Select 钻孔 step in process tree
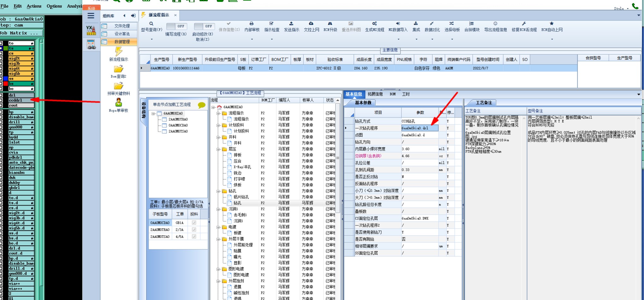This screenshot has height=300, width=644. click(x=238, y=203)
